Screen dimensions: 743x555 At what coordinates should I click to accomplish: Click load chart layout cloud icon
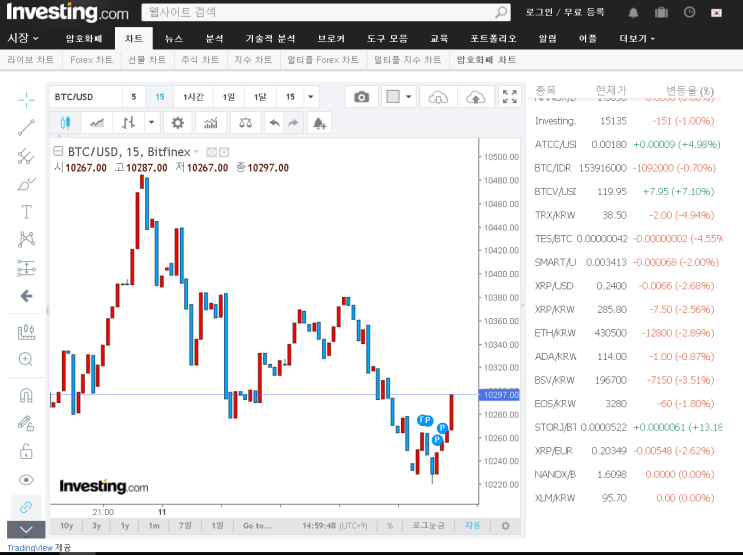click(438, 97)
